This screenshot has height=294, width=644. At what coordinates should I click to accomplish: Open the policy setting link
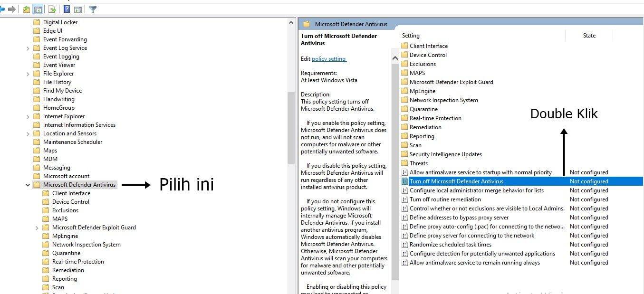click(x=329, y=59)
